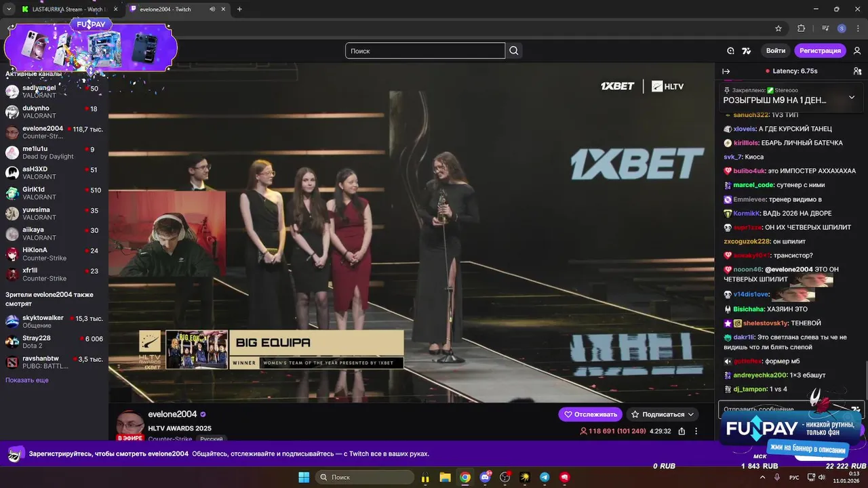Open the Twitch whispers bubble icon
Image resolution: width=868 pixels, height=488 pixels.
(x=730, y=51)
